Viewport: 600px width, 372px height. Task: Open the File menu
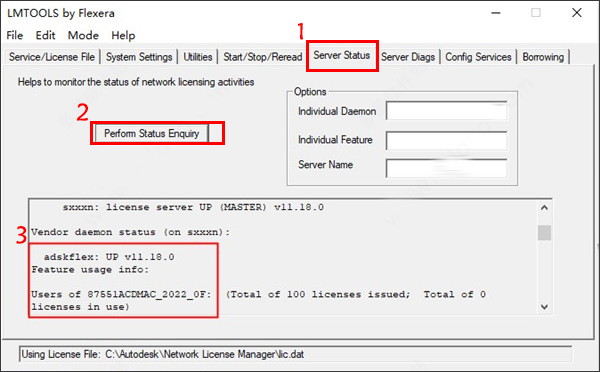pyautogui.click(x=15, y=36)
